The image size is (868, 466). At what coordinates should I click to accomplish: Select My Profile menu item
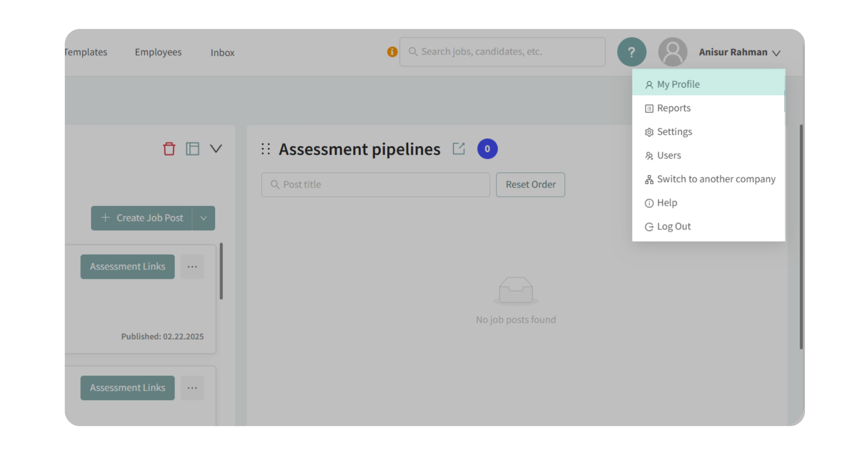[x=709, y=84]
